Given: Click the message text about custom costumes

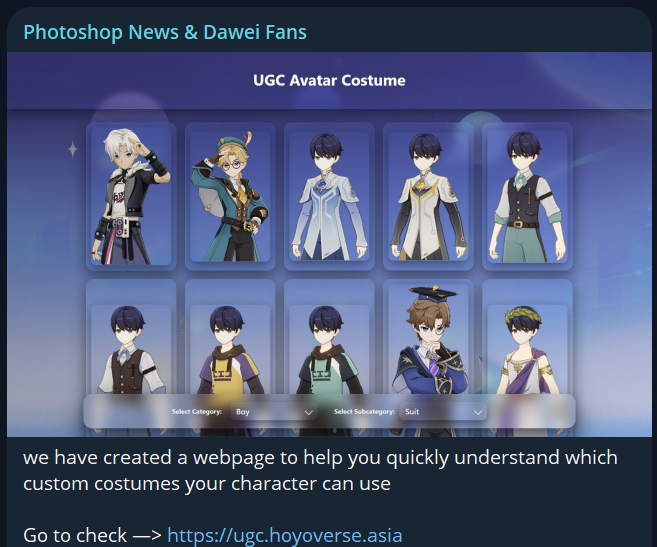Looking at the screenshot, I should pyautogui.click(x=320, y=470).
